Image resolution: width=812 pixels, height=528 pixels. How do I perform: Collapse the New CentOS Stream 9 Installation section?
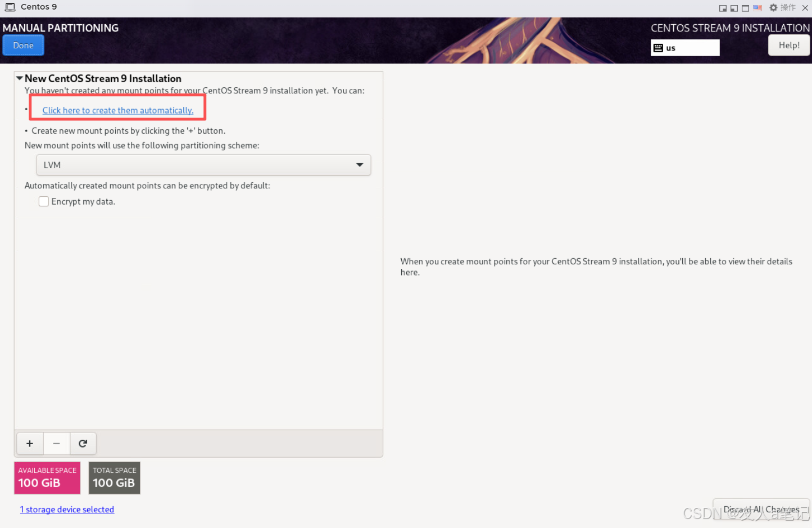pos(19,79)
